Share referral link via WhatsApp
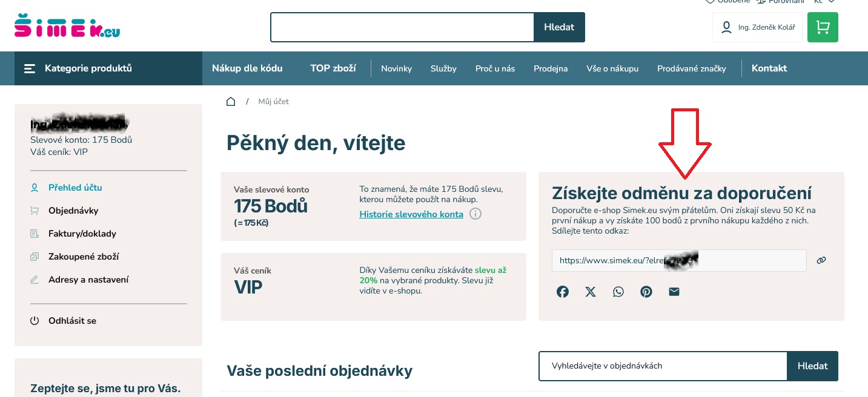Screen dimensions: 868x397 [x=618, y=292]
